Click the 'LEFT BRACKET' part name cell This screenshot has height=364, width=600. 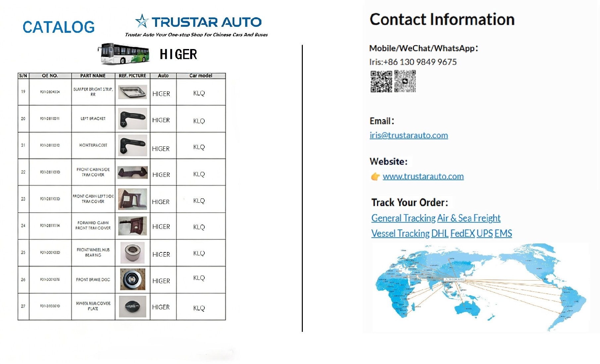click(x=93, y=119)
